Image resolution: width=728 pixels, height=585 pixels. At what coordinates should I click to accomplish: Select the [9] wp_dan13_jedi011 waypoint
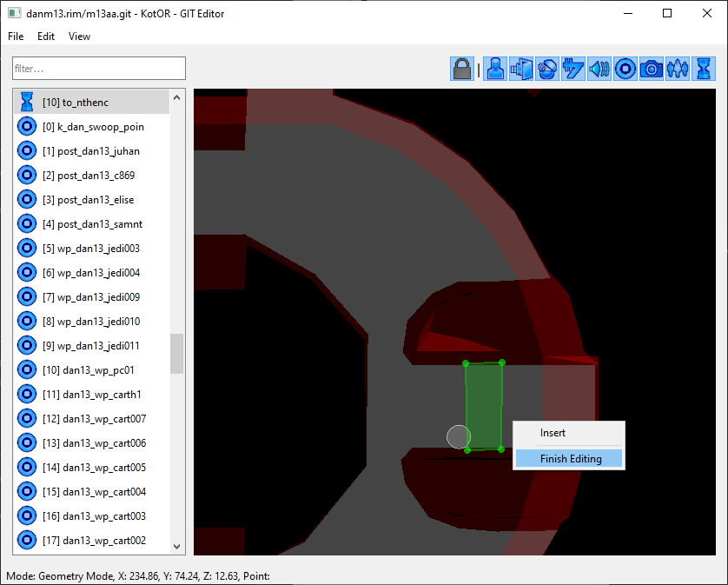pyautogui.click(x=91, y=346)
